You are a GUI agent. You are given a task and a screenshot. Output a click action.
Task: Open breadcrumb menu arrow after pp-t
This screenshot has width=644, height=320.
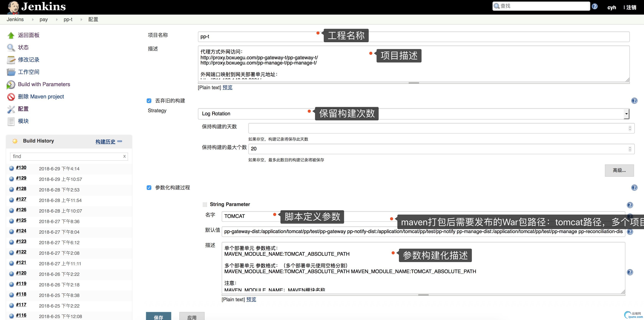[81, 20]
